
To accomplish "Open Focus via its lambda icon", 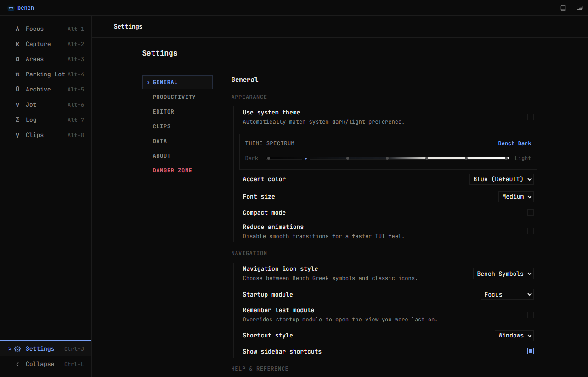I will [17, 29].
